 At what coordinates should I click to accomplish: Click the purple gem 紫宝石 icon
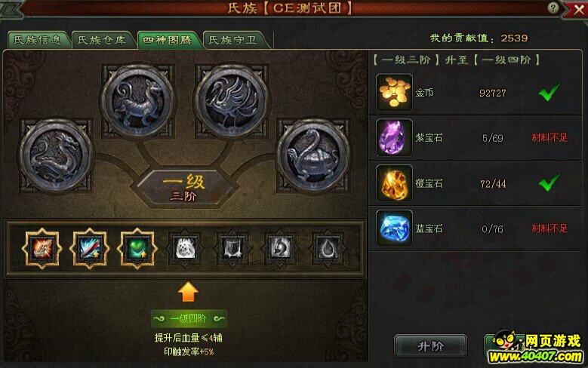[394, 137]
